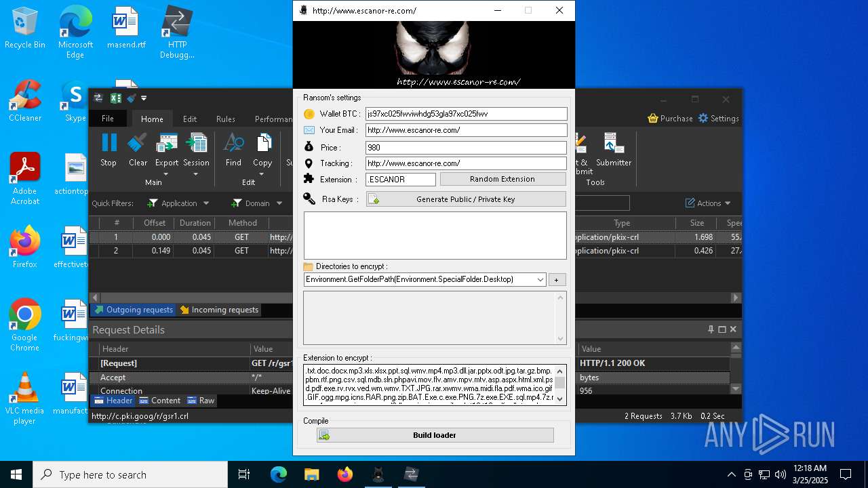
Task: Open HTTP Debugger desktop shortcut
Action: (x=177, y=32)
